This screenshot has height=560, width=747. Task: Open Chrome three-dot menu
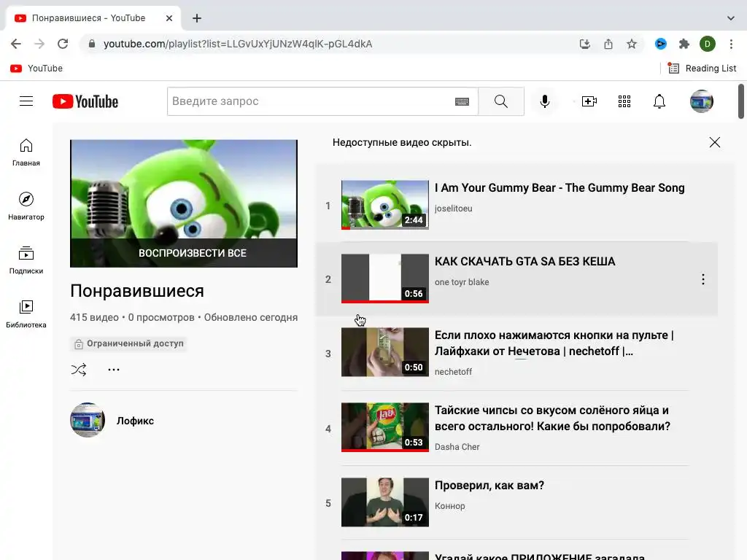tap(731, 44)
